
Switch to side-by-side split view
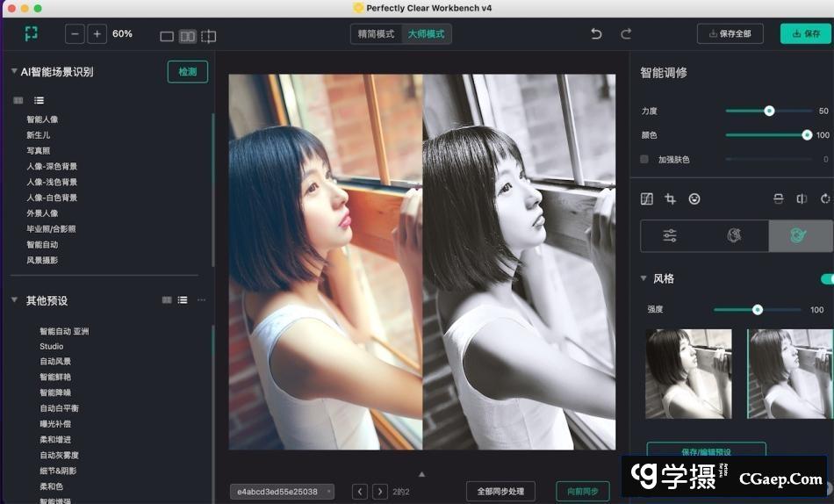click(187, 36)
